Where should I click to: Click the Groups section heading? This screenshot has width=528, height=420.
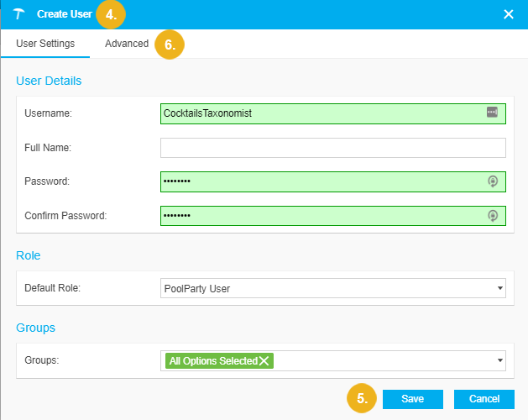pos(36,328)
